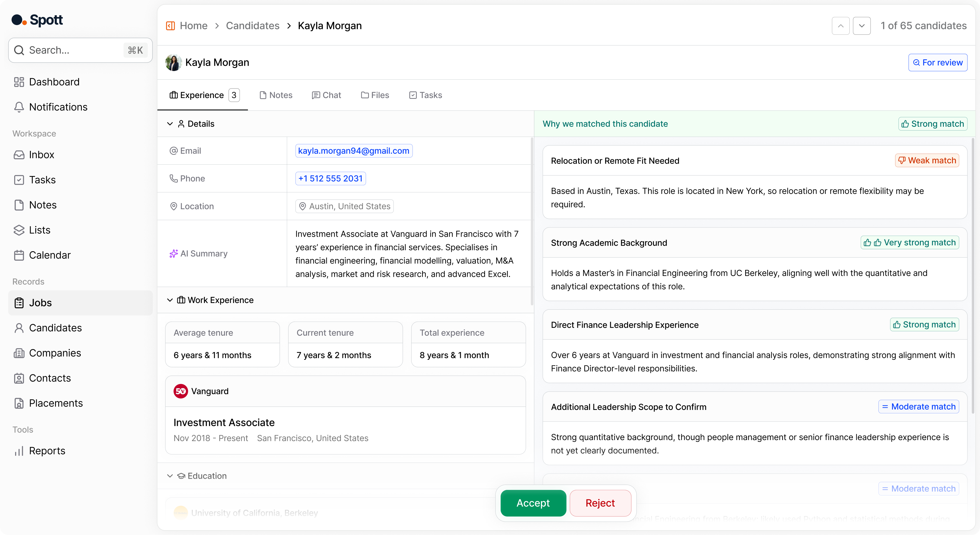
Task: Switch to the Notes tab
Action: (276, 95)
